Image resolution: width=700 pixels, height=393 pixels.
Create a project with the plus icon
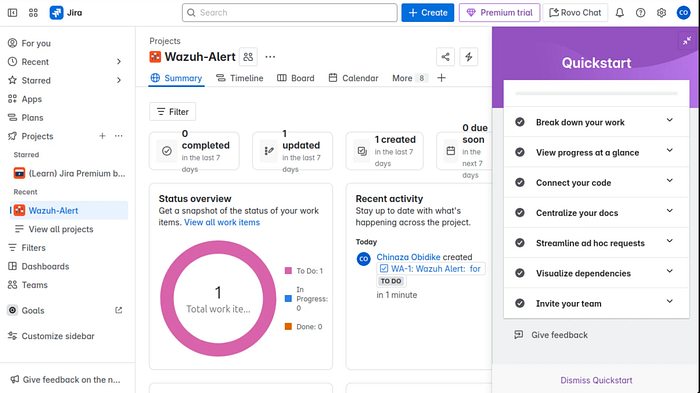(102, 136)
